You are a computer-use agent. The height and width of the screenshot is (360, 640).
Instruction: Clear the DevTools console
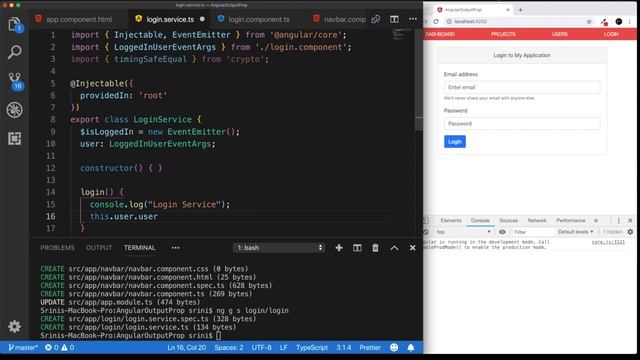click(x=426, y=232)
